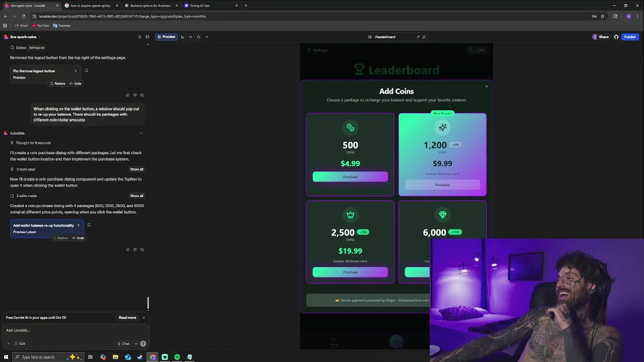
Task: Thumbs up the logout removal response
Action: pos(128,95)
